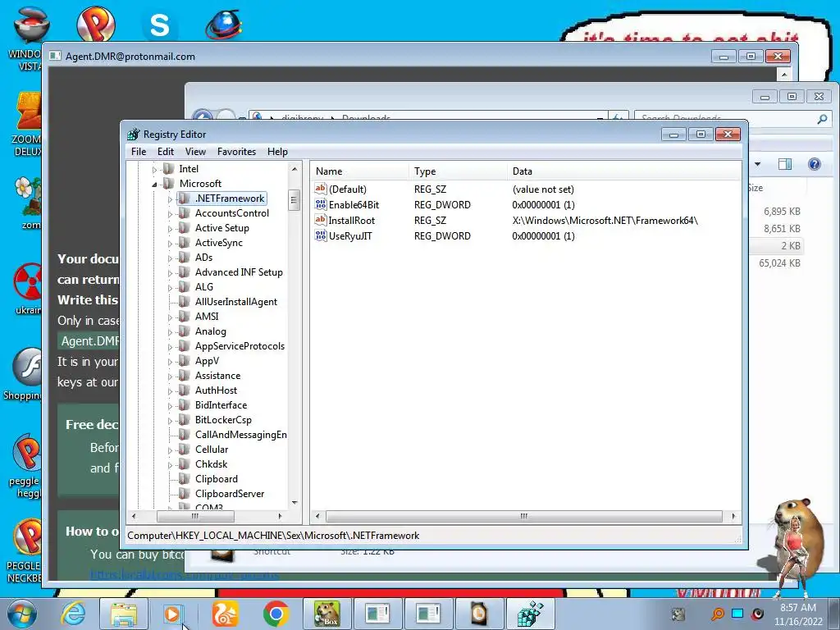Select the AMSI registry key
This screenshot has width=840, height=630.
pos(207,317)
